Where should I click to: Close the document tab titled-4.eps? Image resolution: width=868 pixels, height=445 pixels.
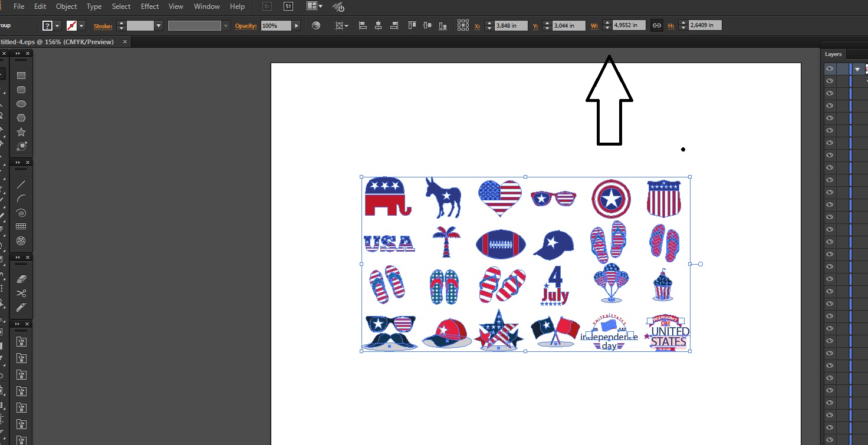[x=126, y=42]
